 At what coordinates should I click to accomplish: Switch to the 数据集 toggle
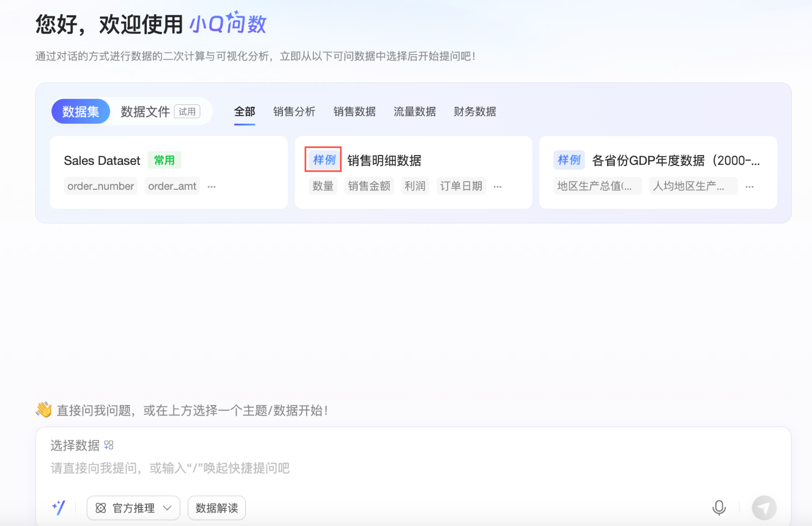[x=81, y=112]
